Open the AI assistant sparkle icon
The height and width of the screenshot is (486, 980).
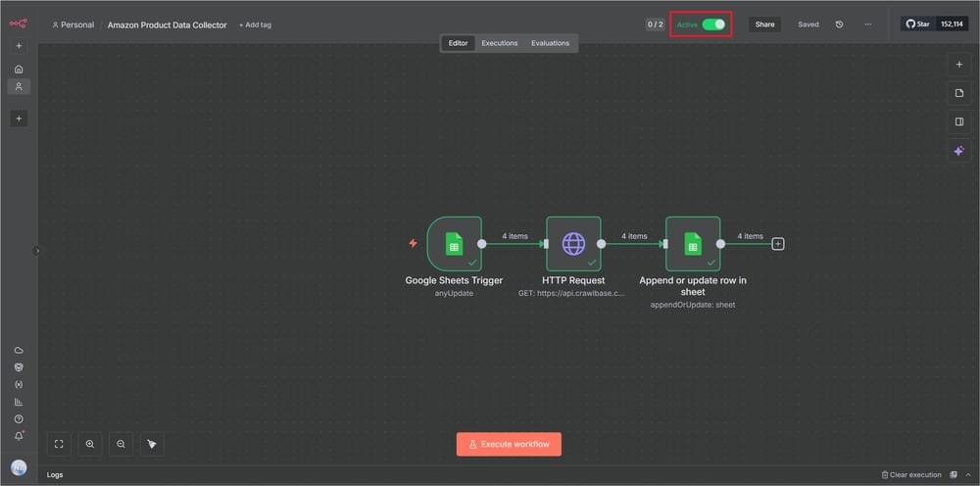959,151
